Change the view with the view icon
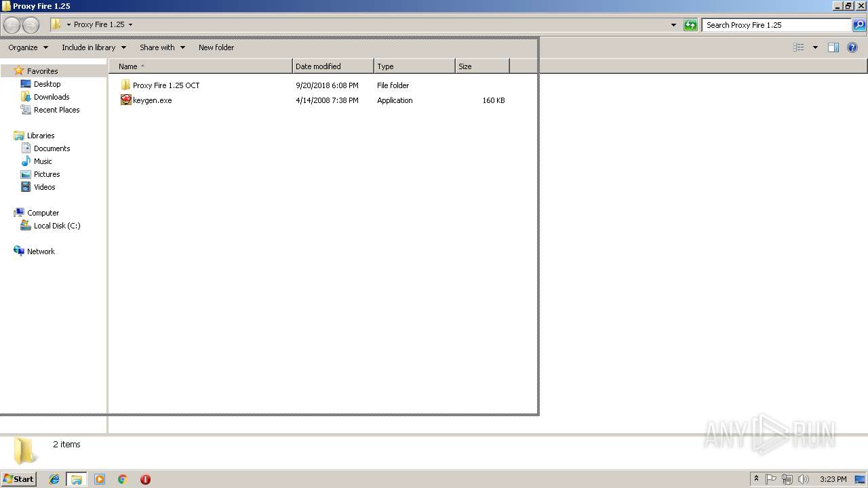Screen dimensions: 868x488 coord(799,47)
